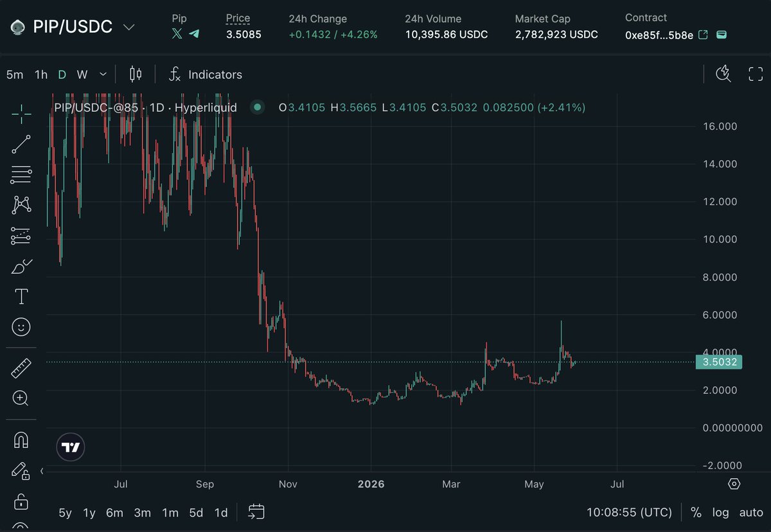Open the PIP Telegram link

[x=193, y=34]
